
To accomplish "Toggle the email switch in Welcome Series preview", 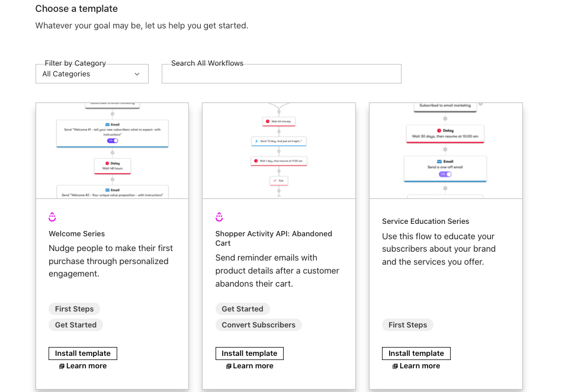I will tap(113, 140).
